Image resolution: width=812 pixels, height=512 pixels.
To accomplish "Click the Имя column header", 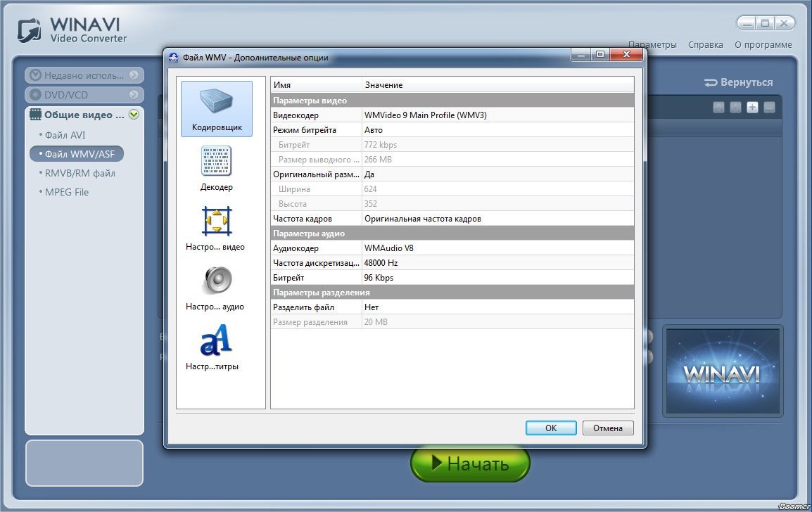I will 316,84.
